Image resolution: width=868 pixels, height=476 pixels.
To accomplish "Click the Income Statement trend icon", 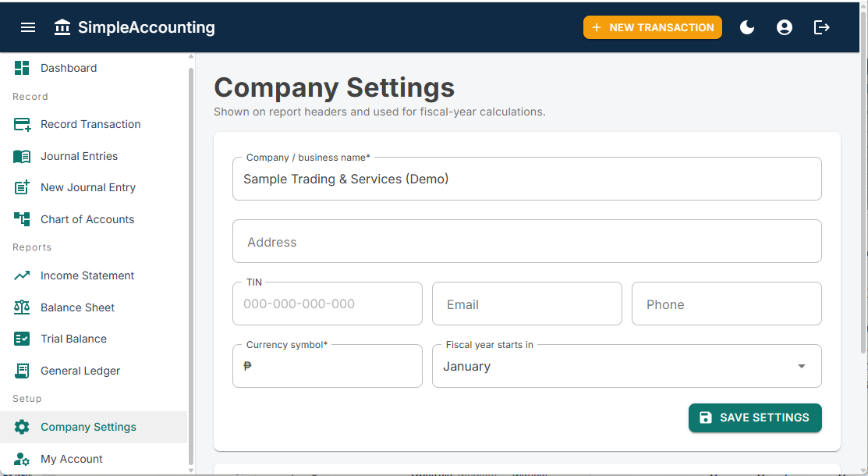I will coord(22,275).
